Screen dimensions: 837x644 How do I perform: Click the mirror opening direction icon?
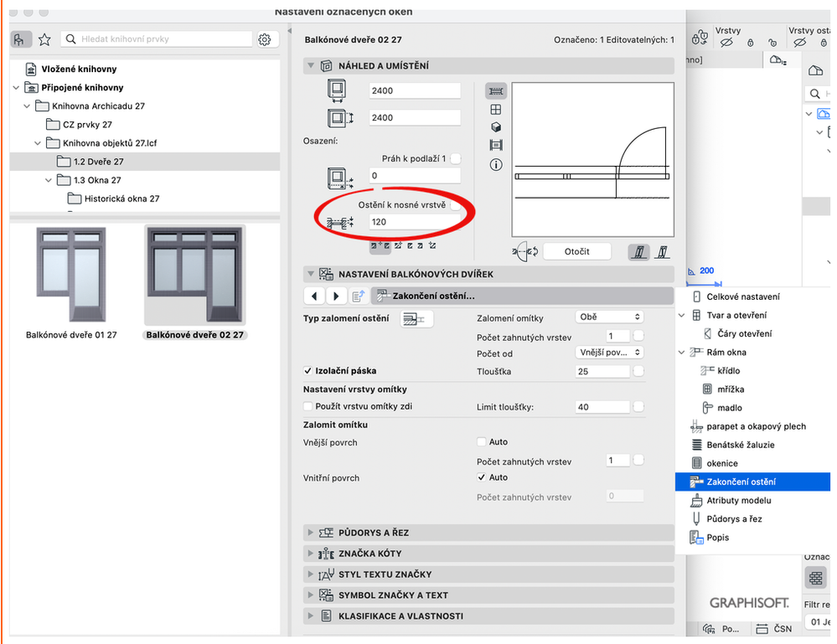click(x=525, y=251)
